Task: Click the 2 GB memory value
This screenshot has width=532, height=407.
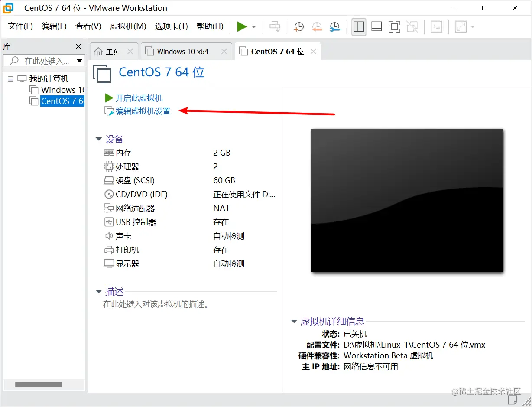Action: pyautogui.click(x=222, y=153)
